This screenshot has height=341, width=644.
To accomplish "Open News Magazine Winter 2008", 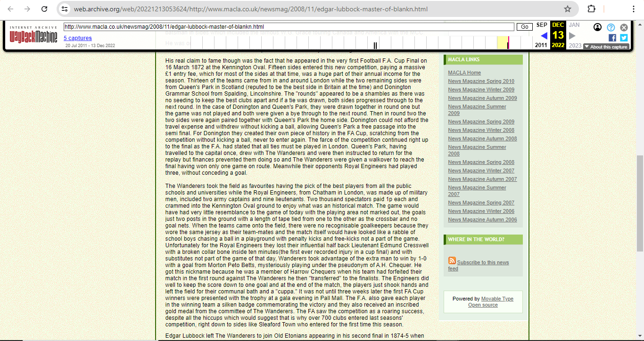I will 481,130.
